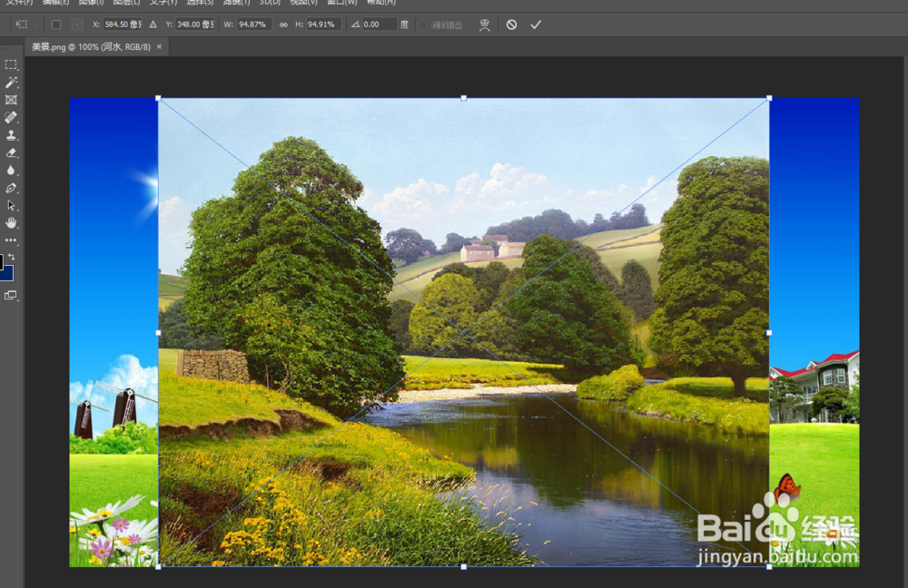Viewport: 908px width, 588px height.
Task: Commit the transform with the checkmark
Action: [536, 24]
